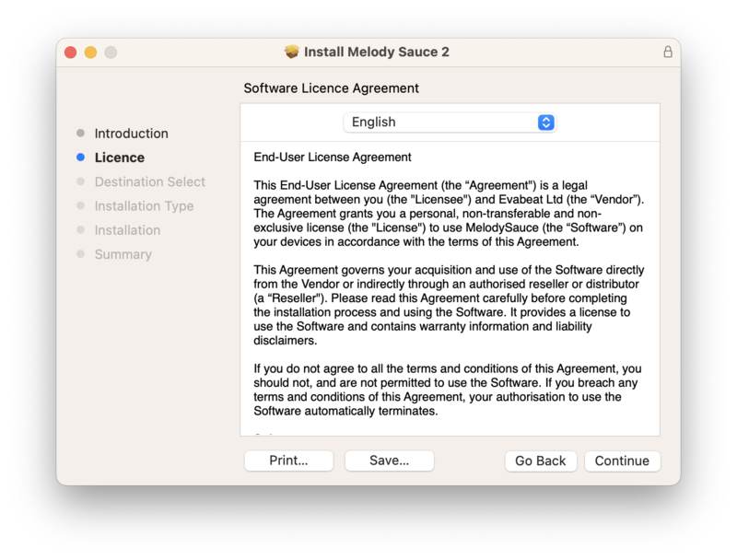Close the installer with red button

point(71,52)
